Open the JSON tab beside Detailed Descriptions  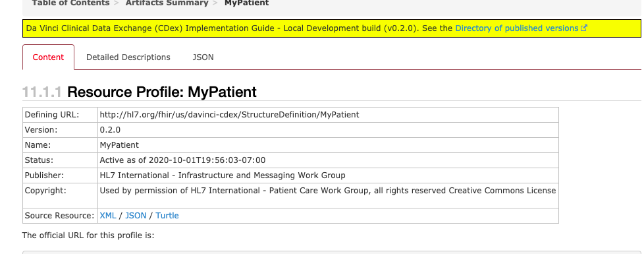pos(203,57)
